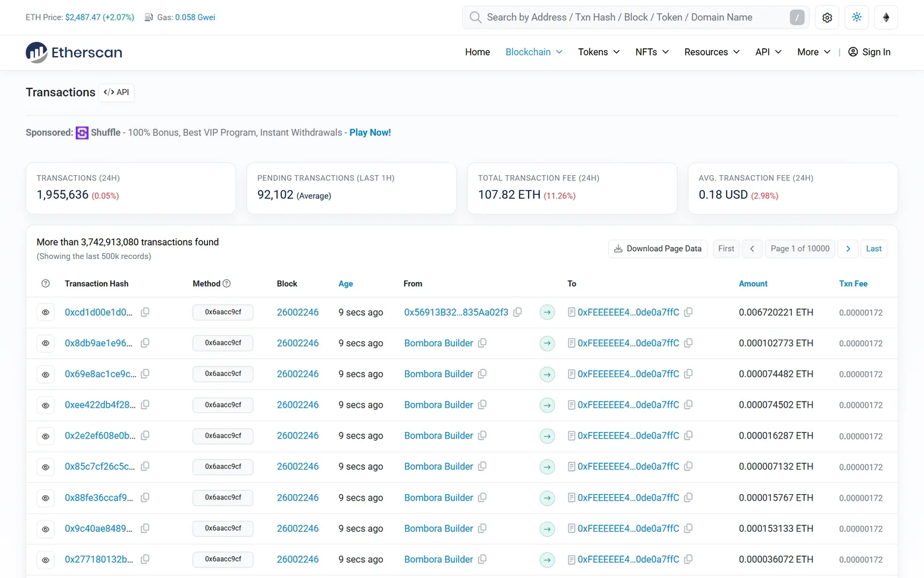924x578 pixels.
Task: Expand the Tokens menu
Action: coord(599,52)
